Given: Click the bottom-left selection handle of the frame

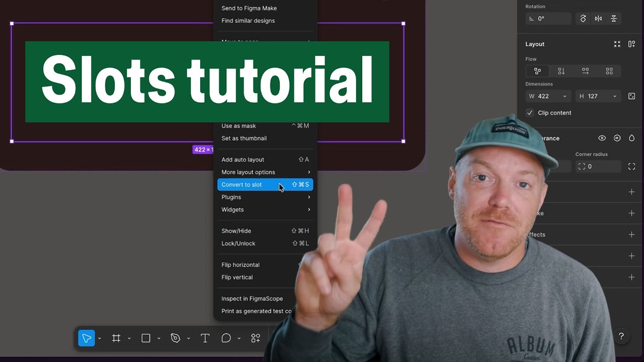Looking at the screenshot, I should 12,141.
